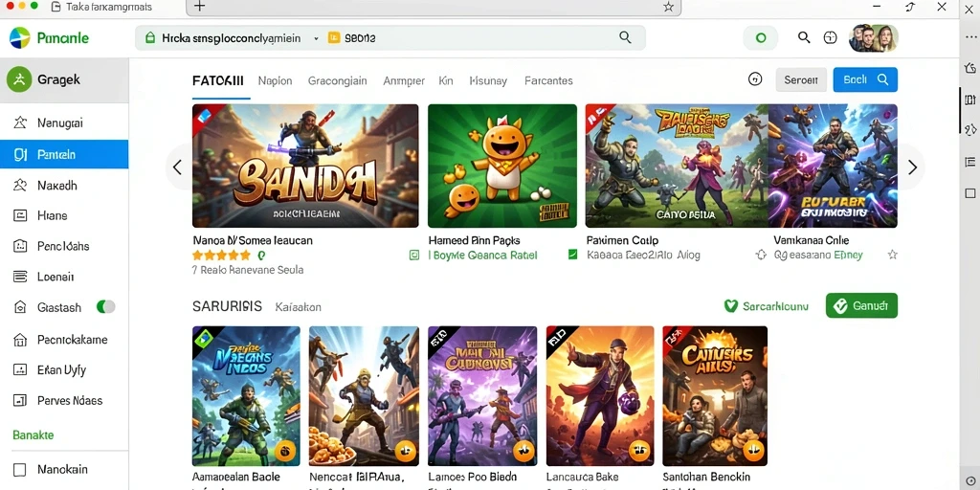Switch to the Gracongiain tab
This screenshot has height=490, width=980.
(338, 80)
